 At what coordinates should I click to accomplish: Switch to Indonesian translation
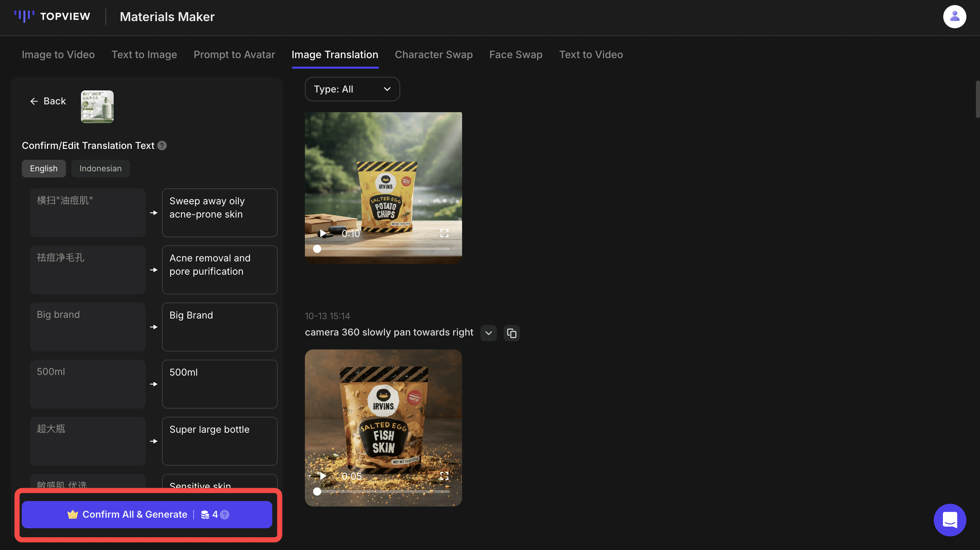(x=100, y=168)
